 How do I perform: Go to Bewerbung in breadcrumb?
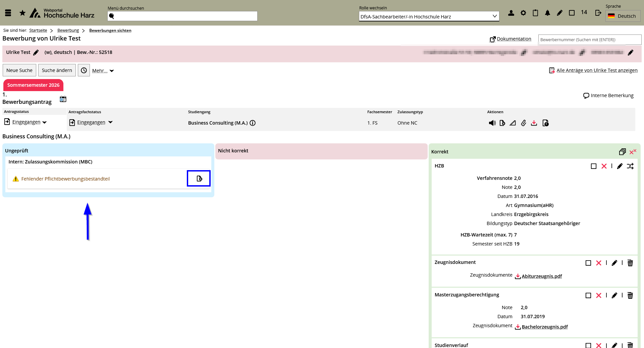tap(68, 30)
